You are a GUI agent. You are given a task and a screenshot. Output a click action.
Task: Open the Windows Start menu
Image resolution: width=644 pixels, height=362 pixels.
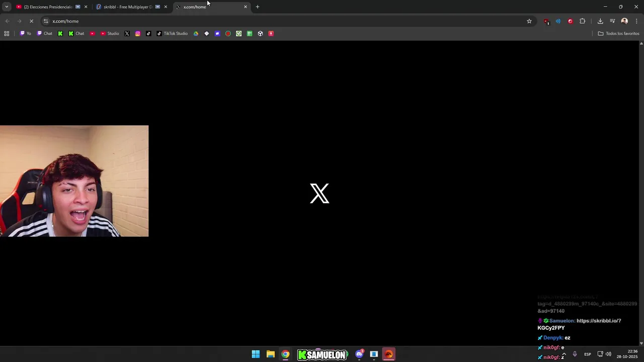tap(256, 354)
